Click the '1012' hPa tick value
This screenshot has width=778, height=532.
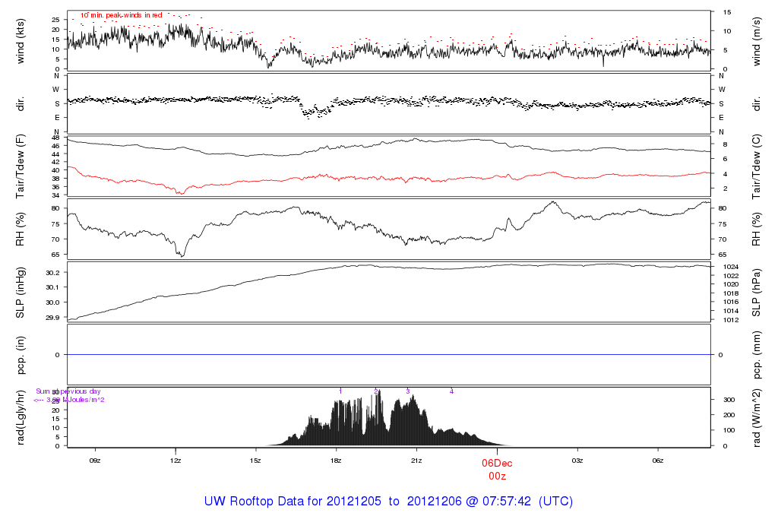point(731,320)
